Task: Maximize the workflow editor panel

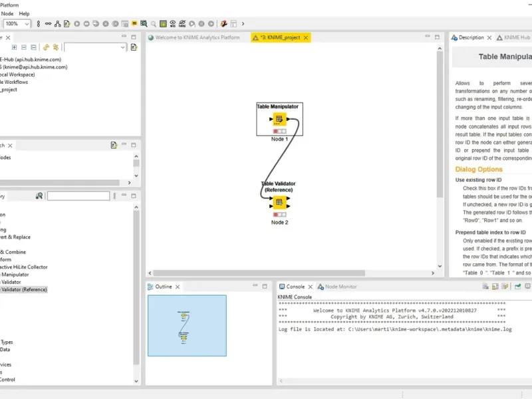Action: click(x=437, y=37)
